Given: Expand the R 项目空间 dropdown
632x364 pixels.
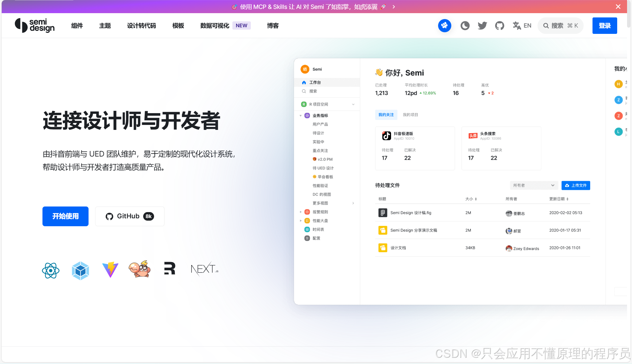Looking at the screenshot, I should [x=353, y=105].
